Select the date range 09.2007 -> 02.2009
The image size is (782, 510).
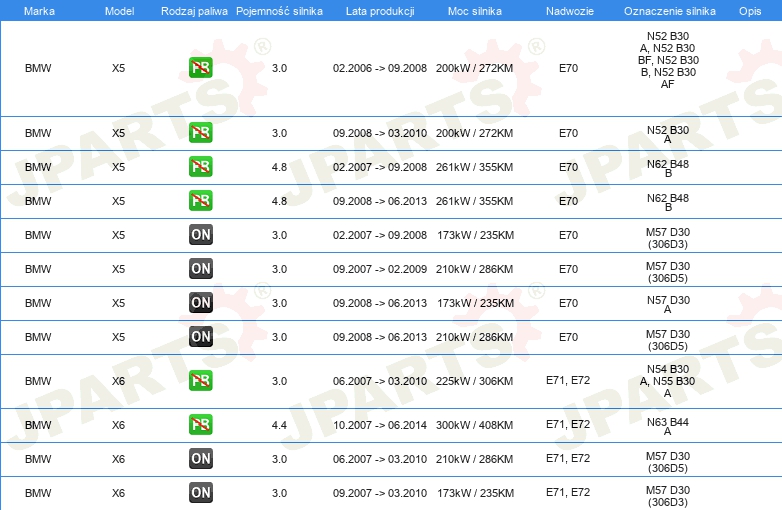[x=380, y=269]
